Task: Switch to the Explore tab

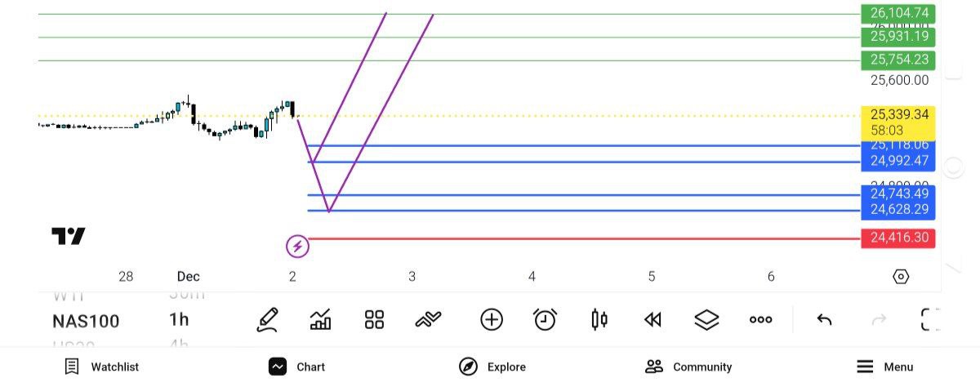Action: 492,367
